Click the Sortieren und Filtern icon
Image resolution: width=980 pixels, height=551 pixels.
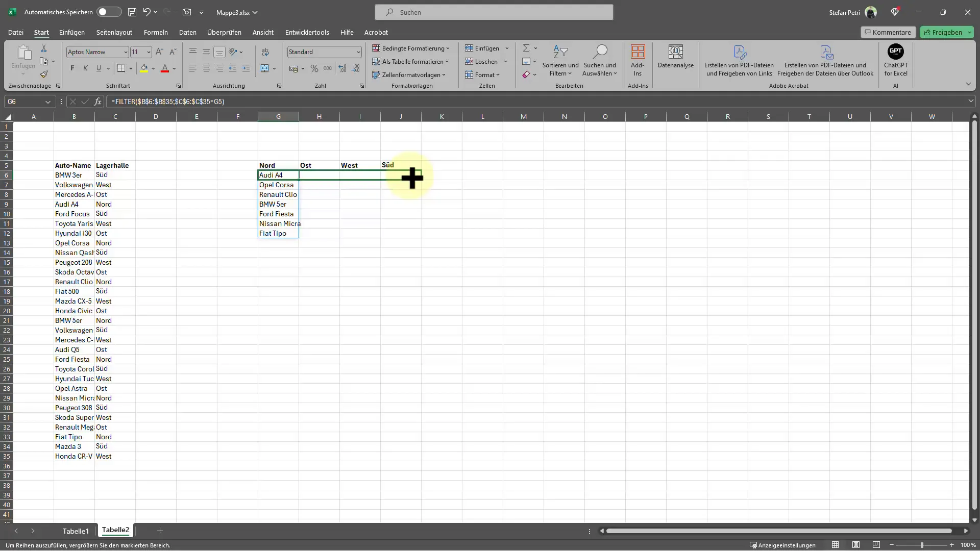tap(560, 60)
